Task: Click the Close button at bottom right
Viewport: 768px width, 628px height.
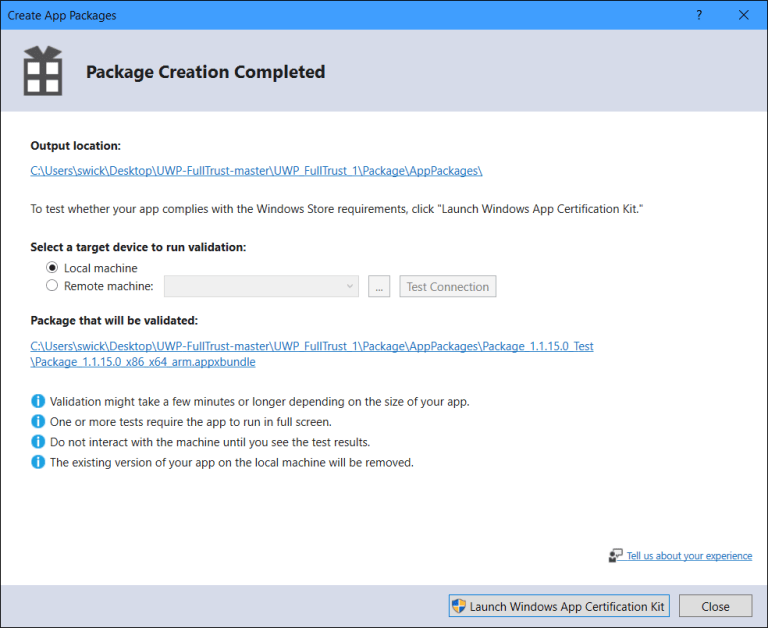Action: 715,606
